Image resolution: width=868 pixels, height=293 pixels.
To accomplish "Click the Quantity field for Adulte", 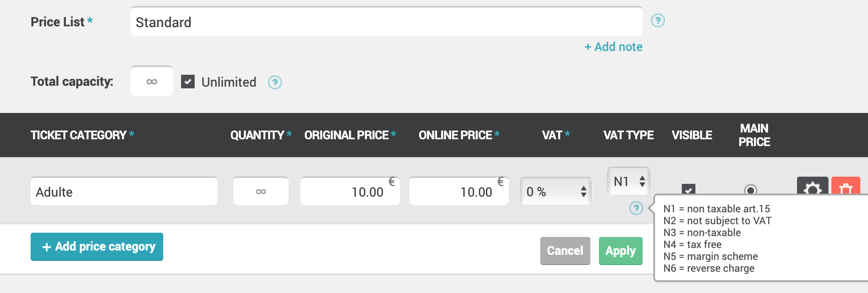I will coord(261,192).
